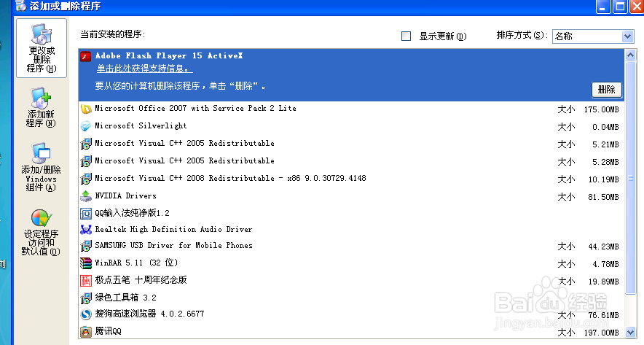Click icon of Visual C++ 2005 5.28MB row

(x=86, y=161)
